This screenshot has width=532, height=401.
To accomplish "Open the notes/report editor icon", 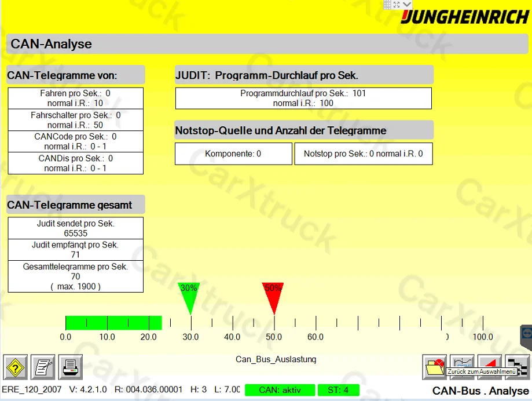I will [x=43, y=367].
